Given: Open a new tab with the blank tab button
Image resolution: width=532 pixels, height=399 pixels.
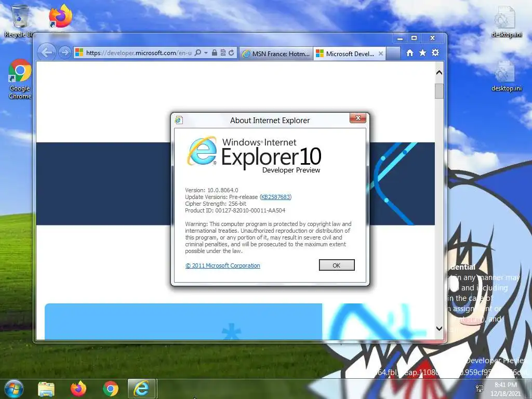Looking at the screenshot, I should click(393, 54).
